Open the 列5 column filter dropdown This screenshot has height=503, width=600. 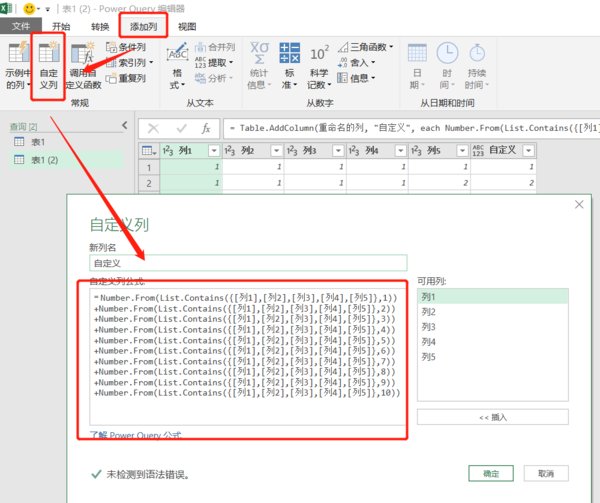pyautogui.click(x=462, y=151)
